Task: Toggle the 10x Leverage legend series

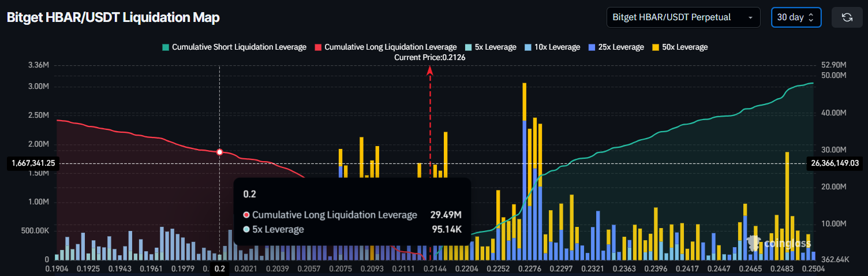Action: click(552, 47)
